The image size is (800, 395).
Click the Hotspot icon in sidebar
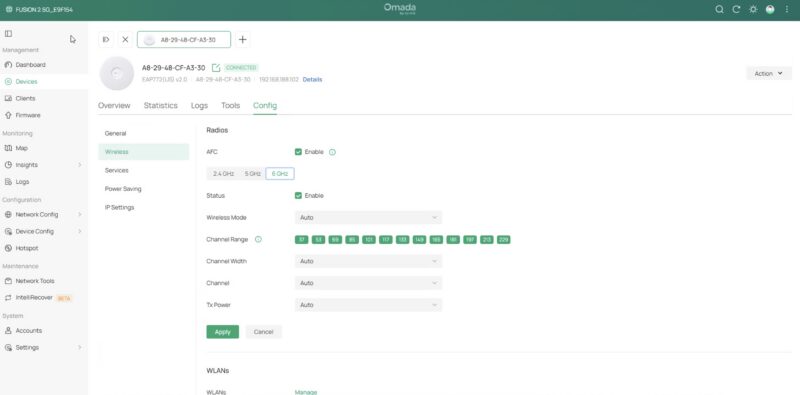(8, 248)
